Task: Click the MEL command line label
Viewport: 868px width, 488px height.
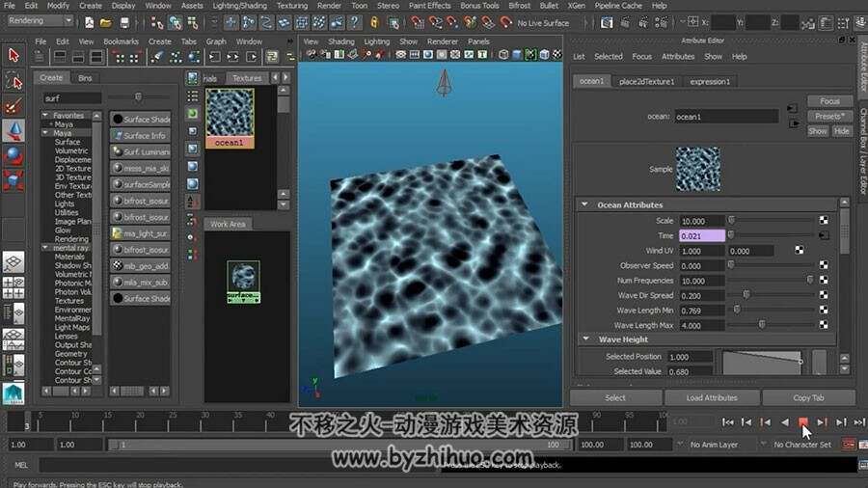Action: 21,465
